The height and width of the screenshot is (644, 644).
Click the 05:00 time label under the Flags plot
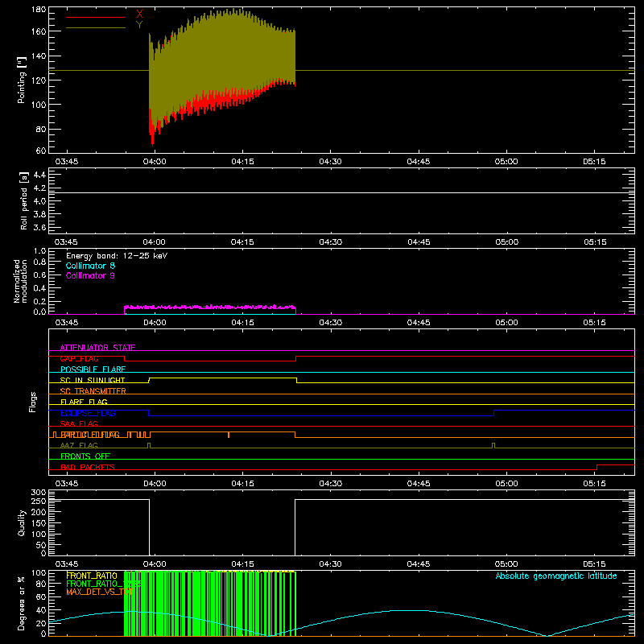[x=506, y=484]
